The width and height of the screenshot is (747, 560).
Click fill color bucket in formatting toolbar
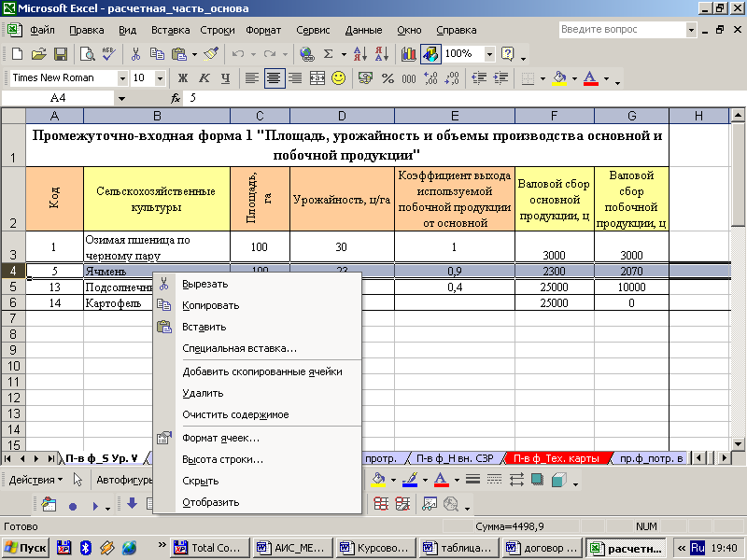(x=559, y=78)
